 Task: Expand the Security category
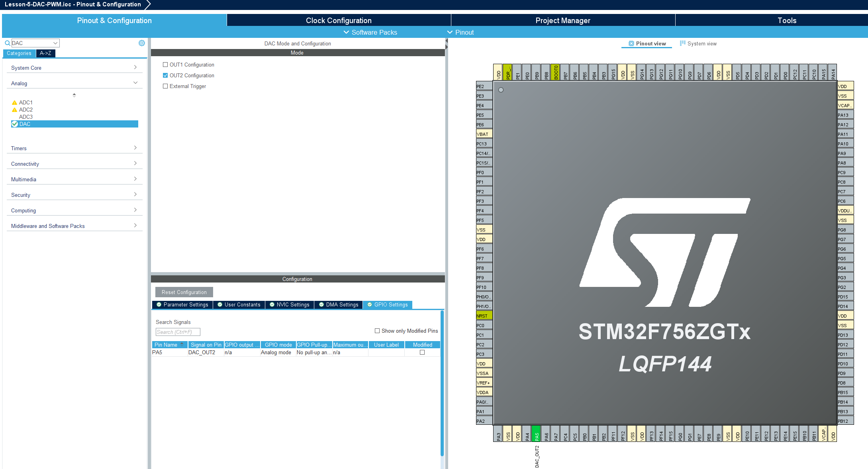[74, 195]
